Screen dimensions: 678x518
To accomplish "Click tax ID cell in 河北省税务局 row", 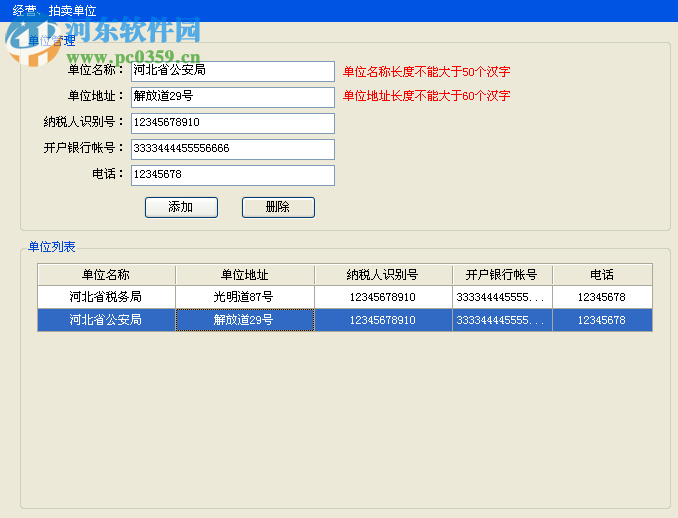I will click(383, 297).
